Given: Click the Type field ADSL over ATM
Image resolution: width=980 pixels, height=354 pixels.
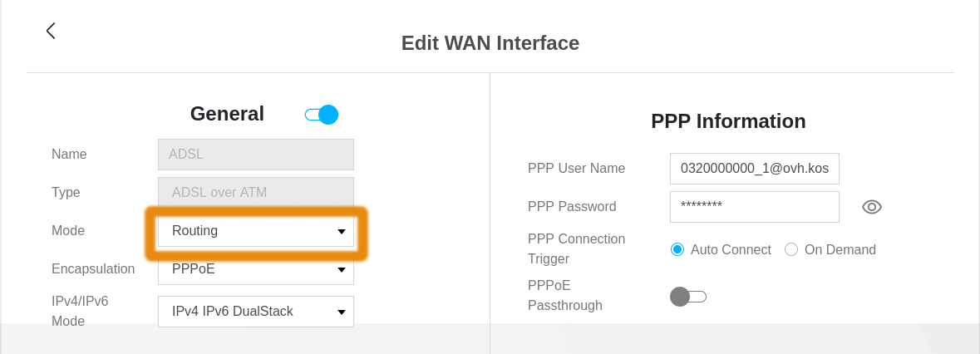Looking at the screenshot, I should (x=256, y=193).
